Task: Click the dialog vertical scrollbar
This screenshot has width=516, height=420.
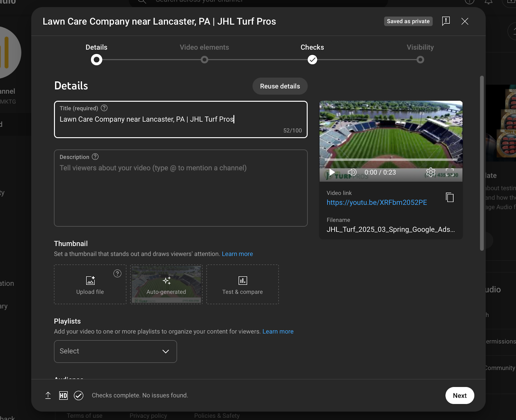Action: tap(482, 163)
